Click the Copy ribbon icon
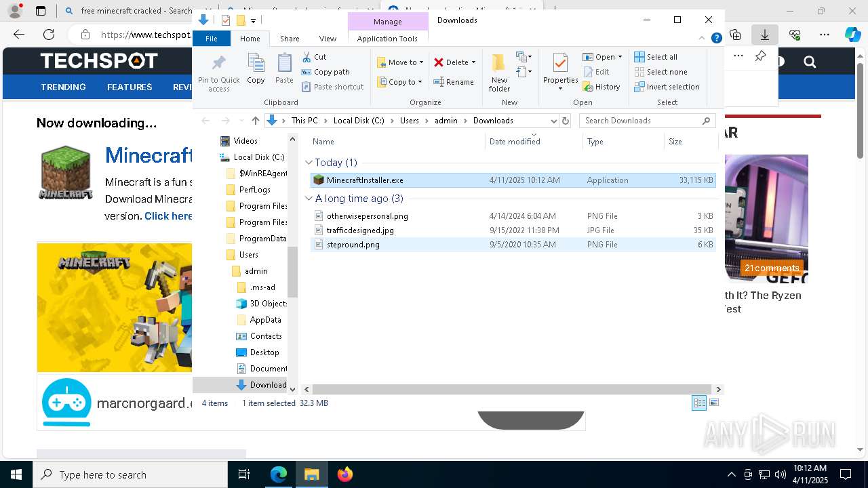The height and width of the screenshot is (488, 868). pyautogui.click(x=256, y=68)
